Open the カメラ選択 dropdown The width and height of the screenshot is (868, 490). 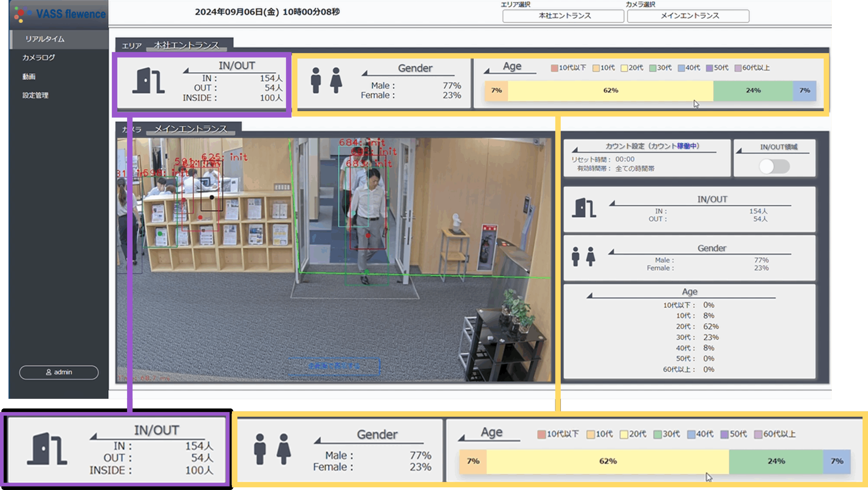click(x=688, y=16)
